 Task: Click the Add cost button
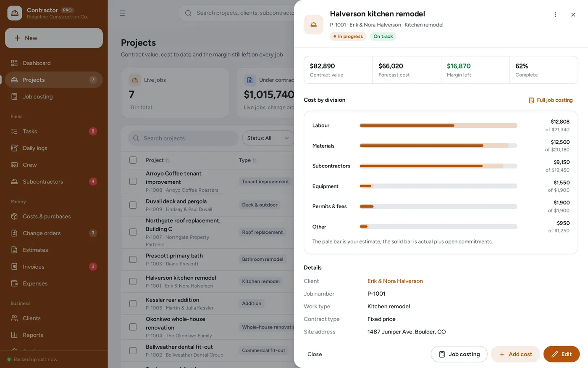515,354
